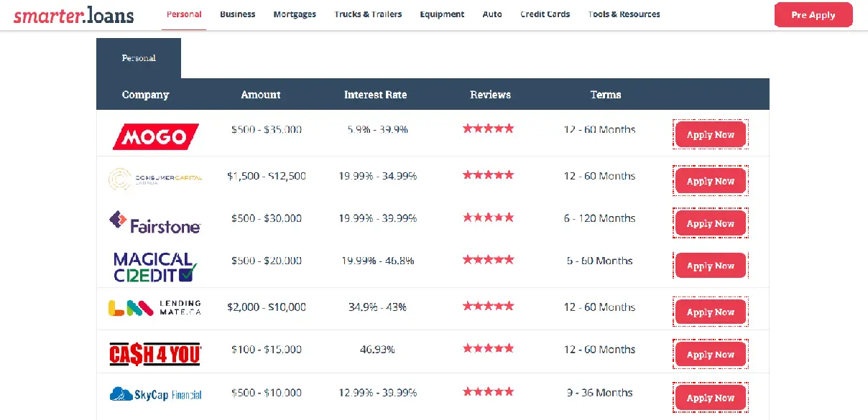The height and width of the screenshot is (420, 868).
Task: Click amount $500 - $30,000
Action: [267, 218]
